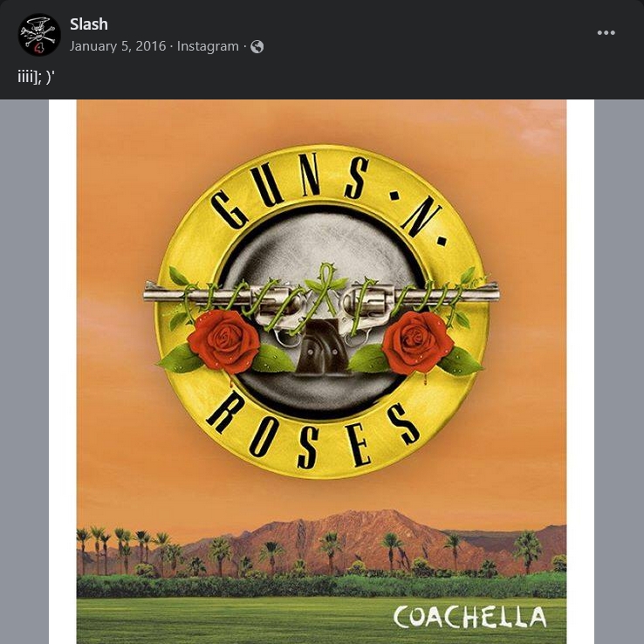
Task: Open the Guns N' Roses poster image
Action: [322, 372]
